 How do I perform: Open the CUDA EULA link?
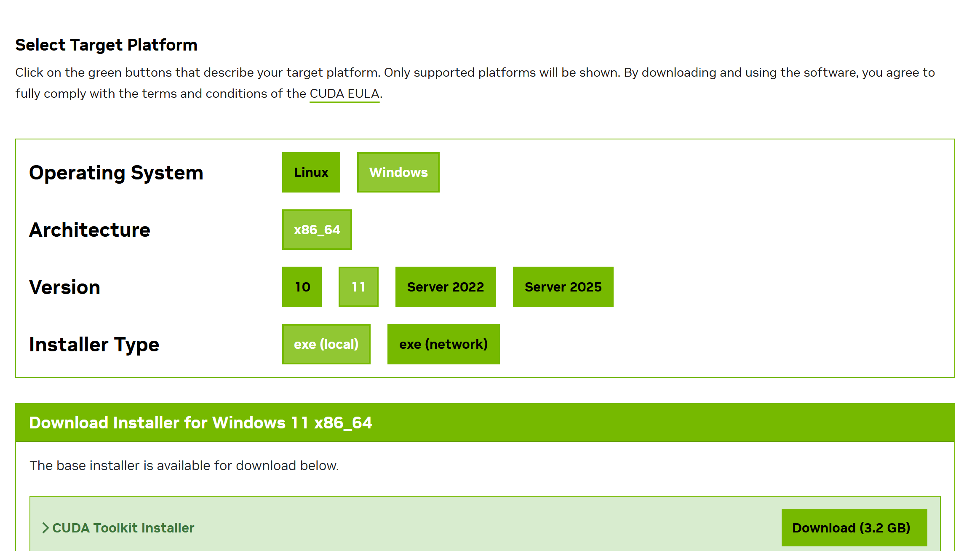point(344,94)
